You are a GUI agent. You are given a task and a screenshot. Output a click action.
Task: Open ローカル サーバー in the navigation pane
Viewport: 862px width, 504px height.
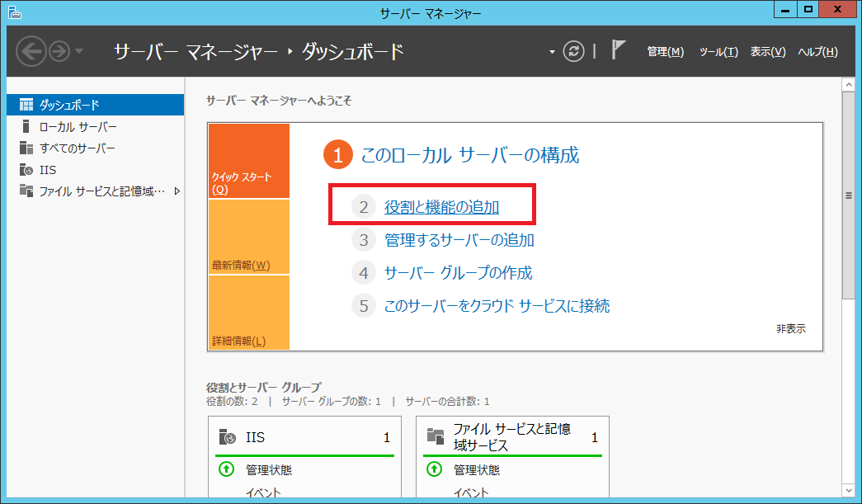tap(78, 127)
